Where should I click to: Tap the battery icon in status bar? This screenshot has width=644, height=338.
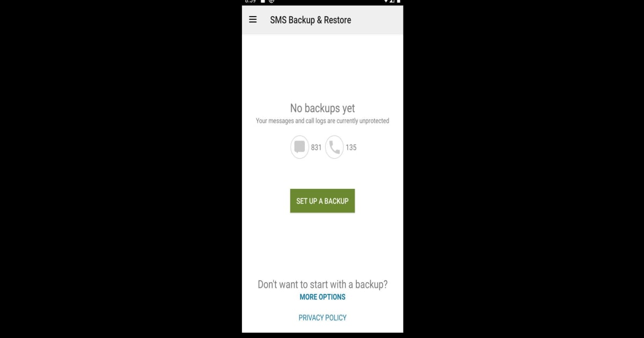coord(398,2)
